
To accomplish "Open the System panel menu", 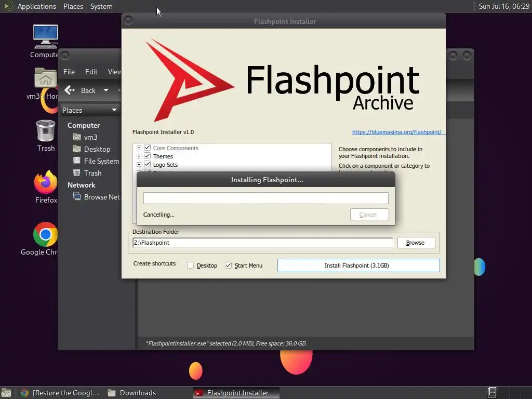I will [x=101, y=6].
